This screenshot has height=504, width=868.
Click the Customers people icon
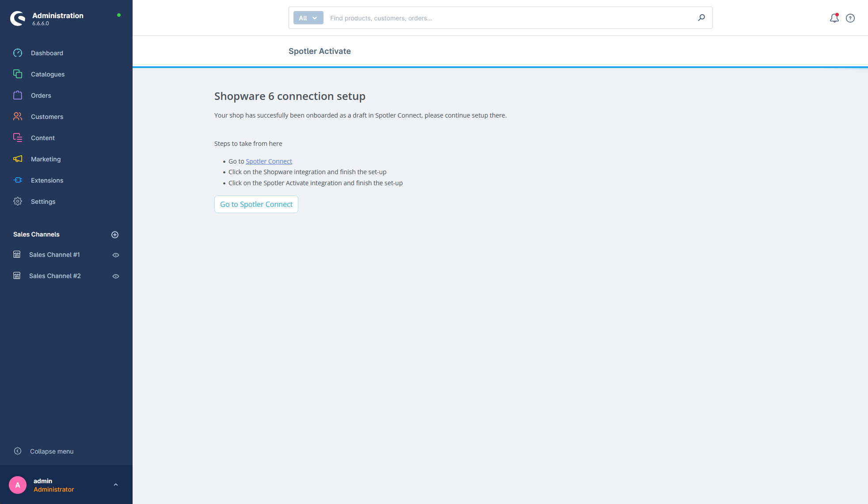point(18,117)
